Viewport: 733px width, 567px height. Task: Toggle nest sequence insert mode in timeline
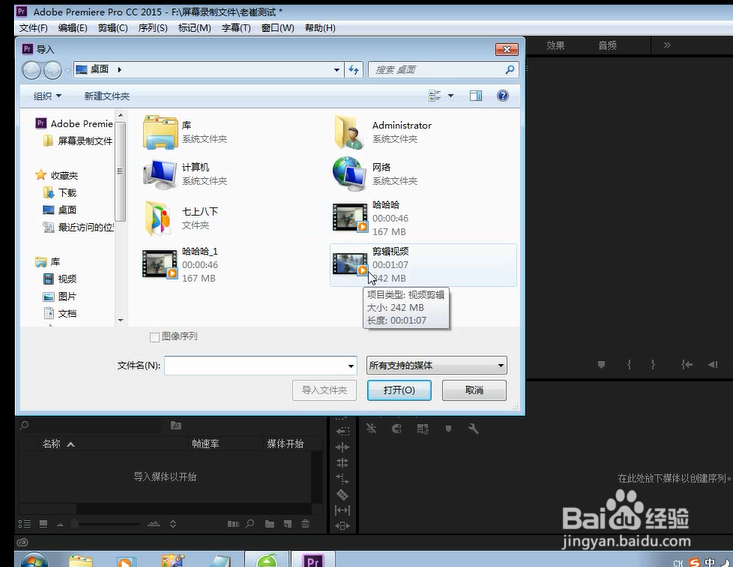point(372,428)
